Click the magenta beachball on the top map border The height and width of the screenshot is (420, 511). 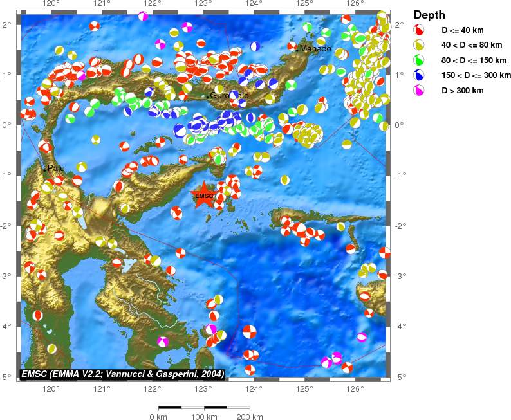[143, 16]
